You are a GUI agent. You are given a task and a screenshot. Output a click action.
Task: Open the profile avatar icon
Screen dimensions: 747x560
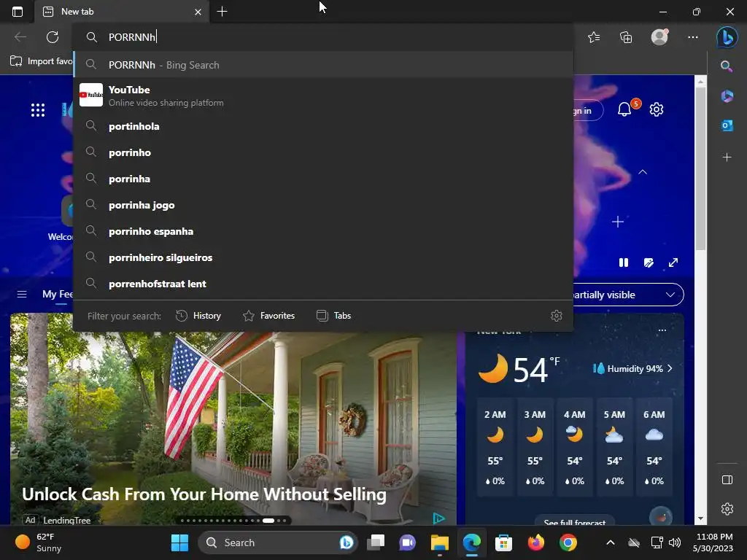(x=659, y=36)
